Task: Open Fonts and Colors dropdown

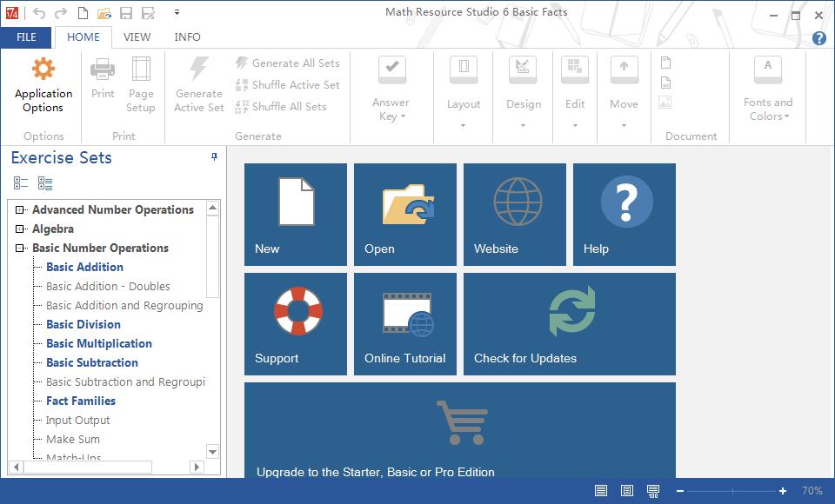Action: point(768,90)
